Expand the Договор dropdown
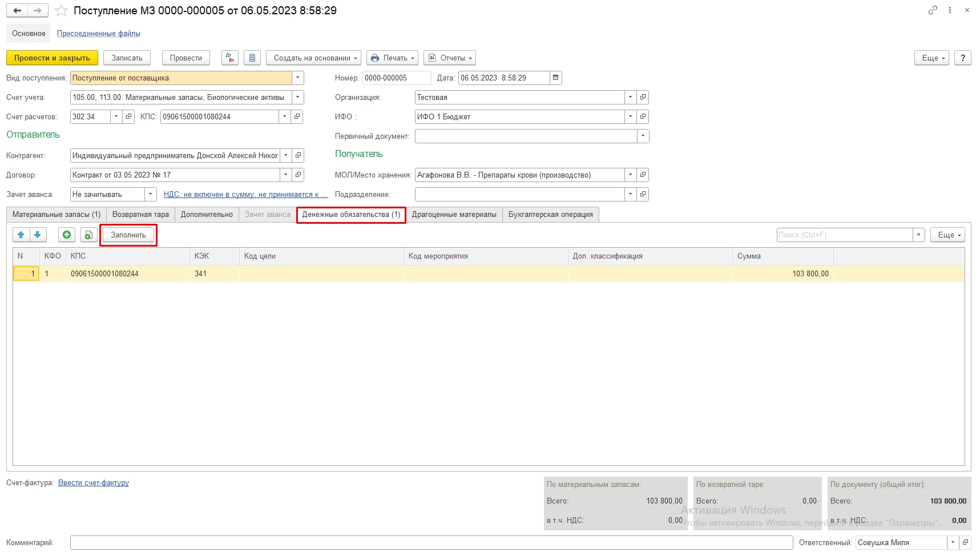Image resolution: width=980 pixels, height=556 pixels. [x=286, y=175]
